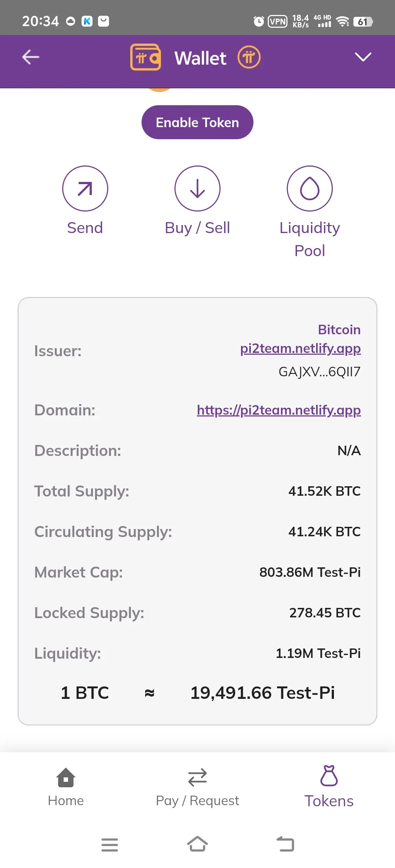Tap the back arrow in header

click(31, 57)
